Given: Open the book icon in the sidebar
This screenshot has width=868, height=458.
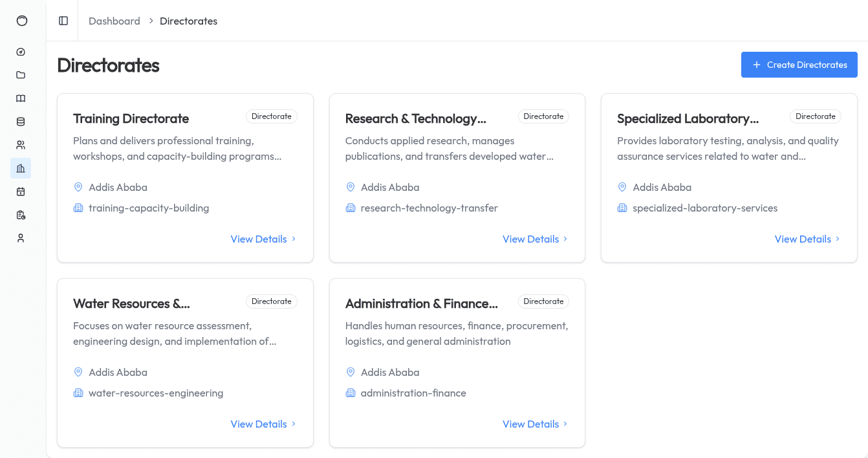Looking at the screenshot, I should 21,98.
